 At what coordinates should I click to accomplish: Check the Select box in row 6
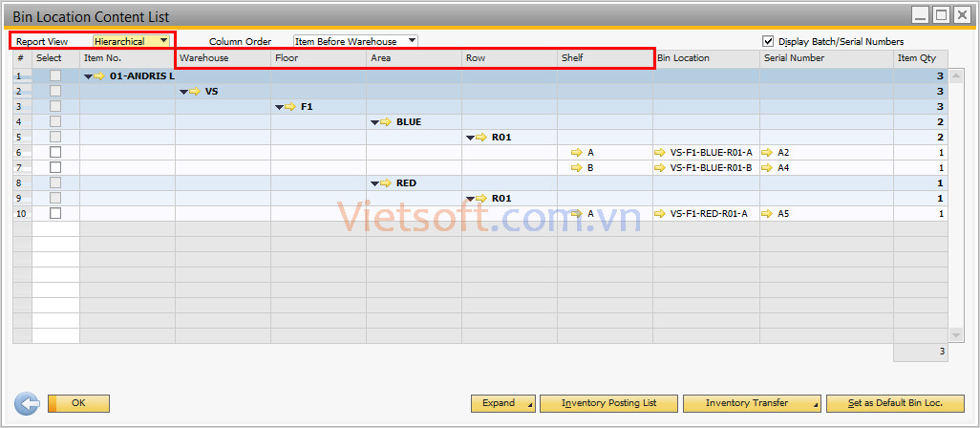(55, 152)
